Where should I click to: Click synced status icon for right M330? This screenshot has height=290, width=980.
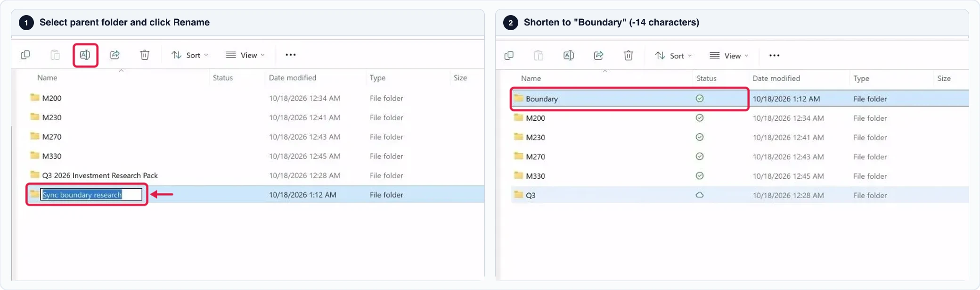[x=700, y=176]
